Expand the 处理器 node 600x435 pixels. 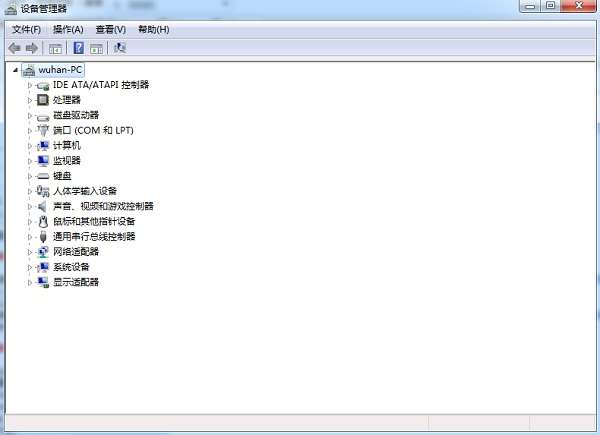point(29,100)
